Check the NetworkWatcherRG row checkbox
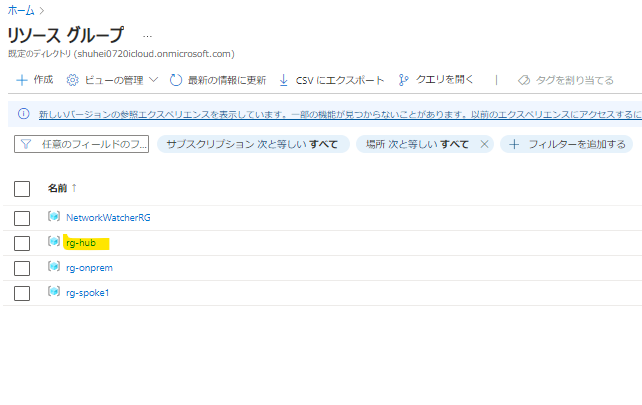The image size is (642, 405). point(22,218)
